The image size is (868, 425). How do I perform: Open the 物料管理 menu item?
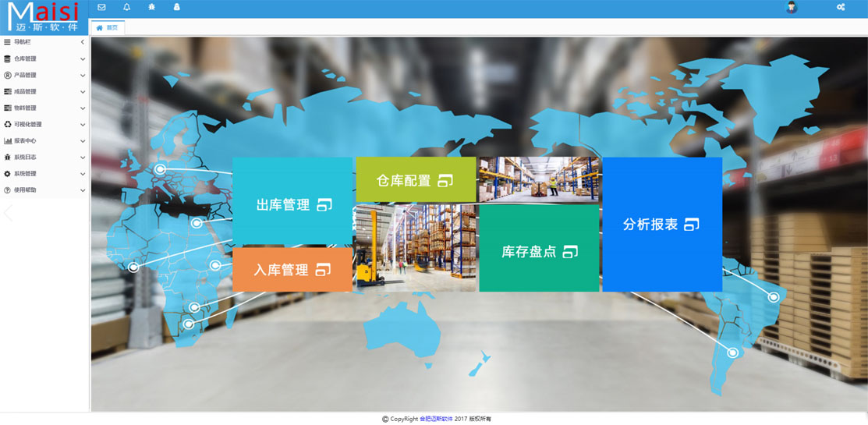[x=25, y=108]
